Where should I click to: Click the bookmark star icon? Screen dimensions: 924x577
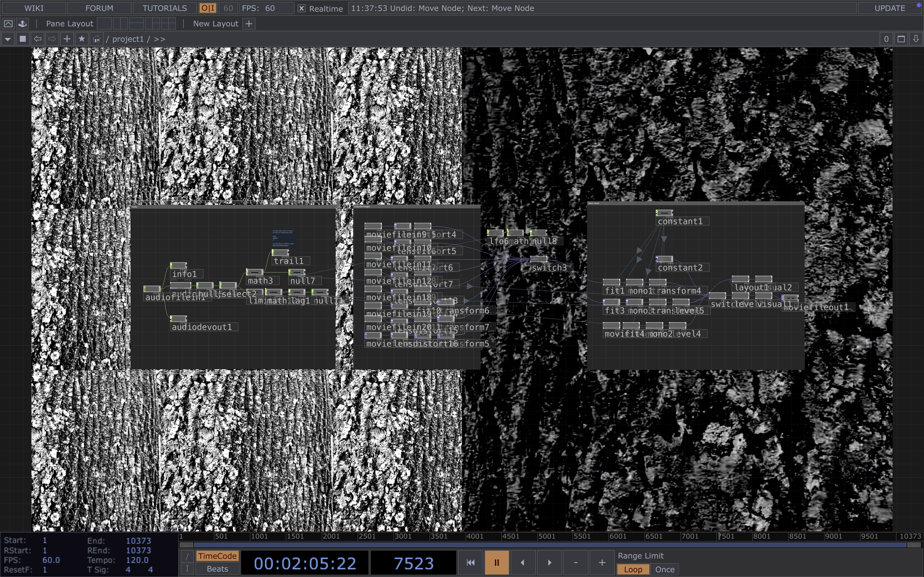(82, 39)
